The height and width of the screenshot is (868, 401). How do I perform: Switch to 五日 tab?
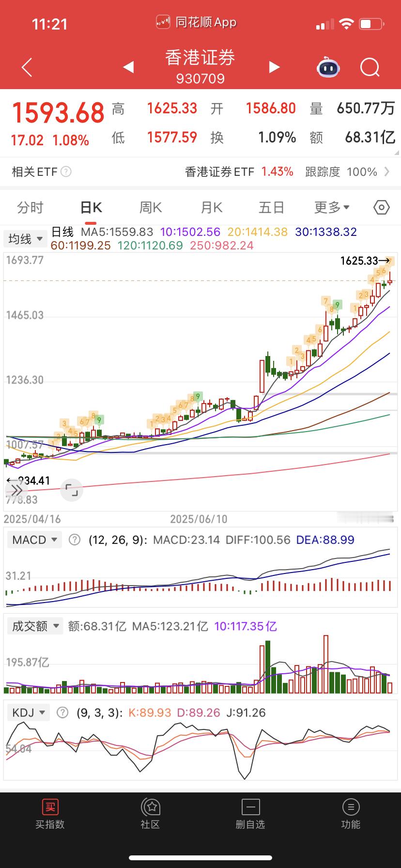coord(271,208)
